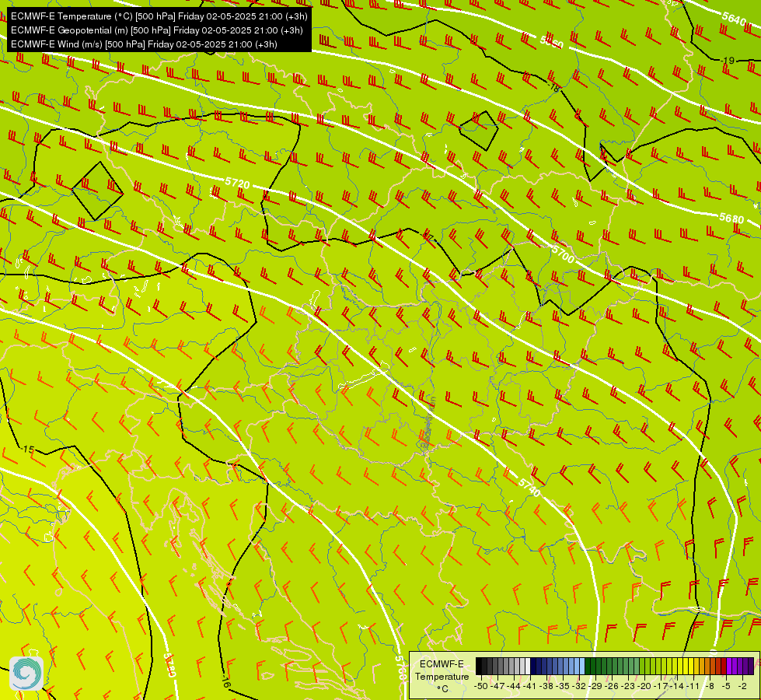Click the -38 legend tick label
Viewport: 761px width, 700px height.
[546, 686]
